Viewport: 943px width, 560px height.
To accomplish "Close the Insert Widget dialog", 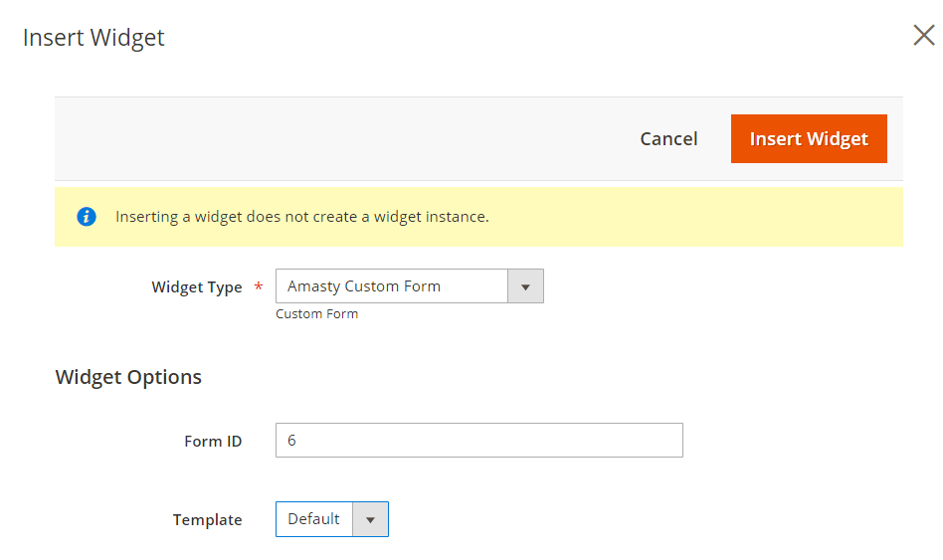I will pos(923,37).
